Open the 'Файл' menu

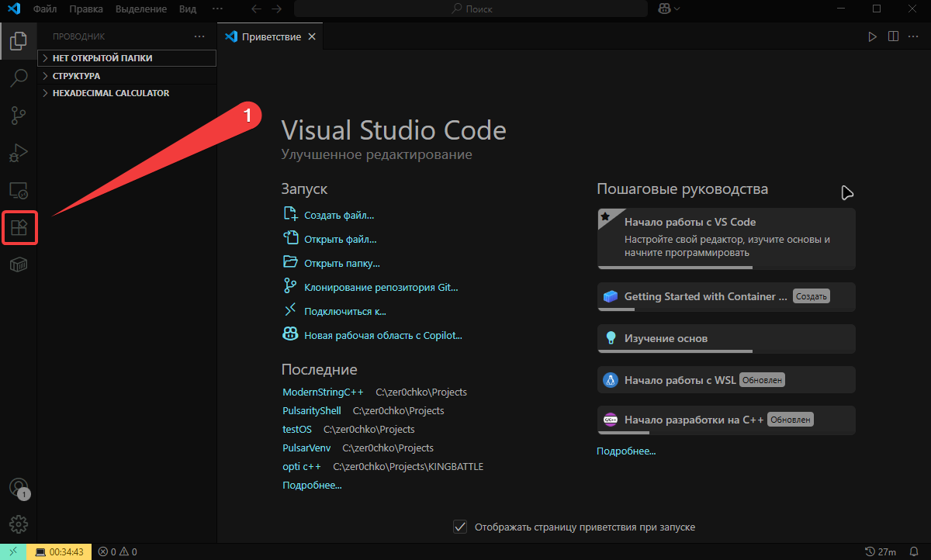coord(45,9)
